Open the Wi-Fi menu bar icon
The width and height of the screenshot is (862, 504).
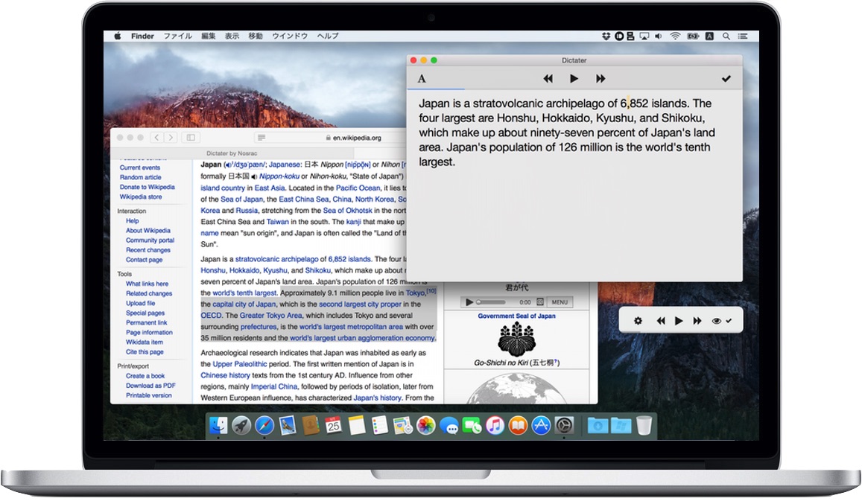click(x=675, y=36)
